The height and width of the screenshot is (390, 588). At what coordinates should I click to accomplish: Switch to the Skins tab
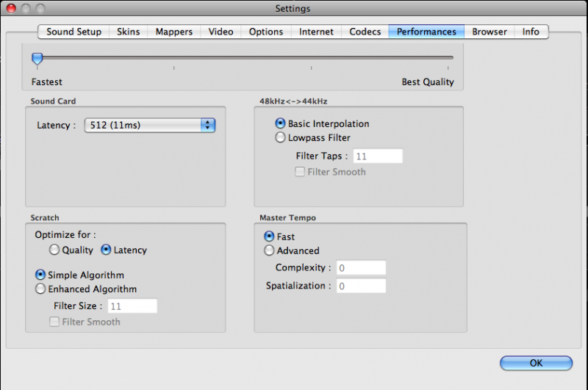128,32
